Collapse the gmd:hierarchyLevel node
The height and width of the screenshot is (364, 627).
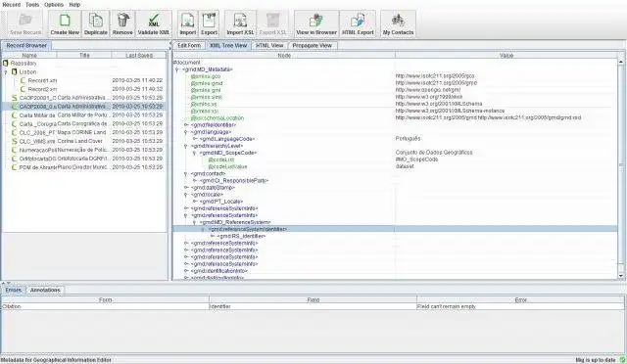point(186,146)
